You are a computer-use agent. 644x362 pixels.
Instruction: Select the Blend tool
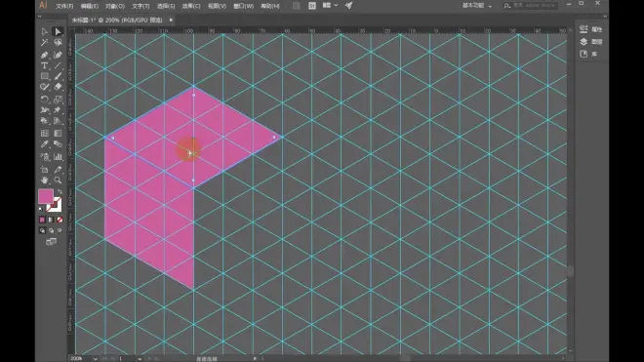pos(58,144)
